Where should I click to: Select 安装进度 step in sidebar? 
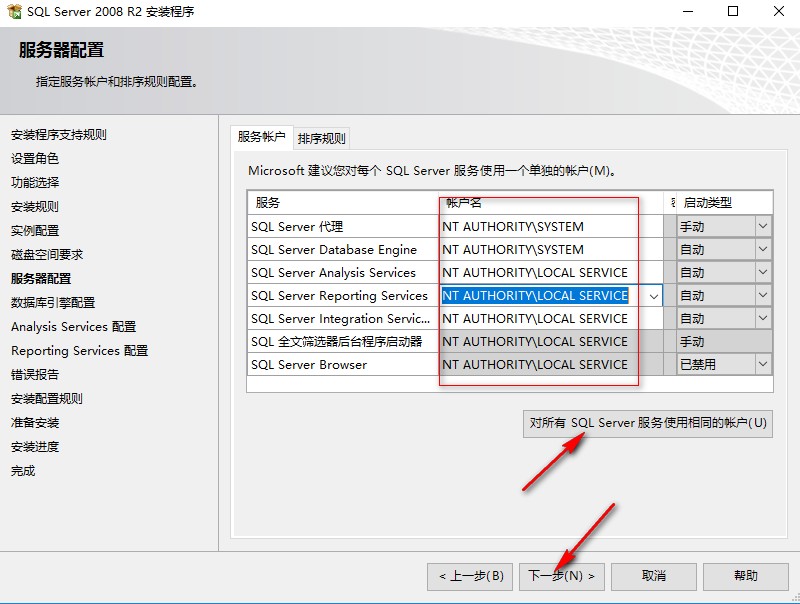(x=35, y=447)
